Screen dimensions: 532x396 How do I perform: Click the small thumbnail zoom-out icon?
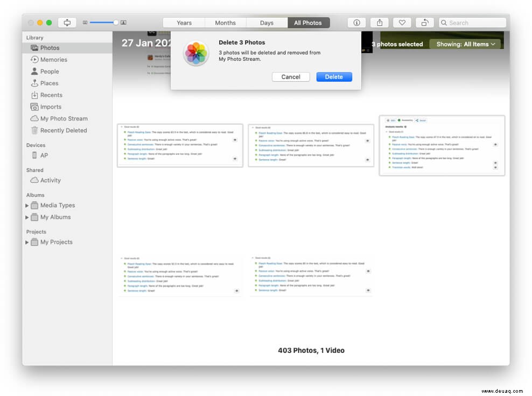85,23
